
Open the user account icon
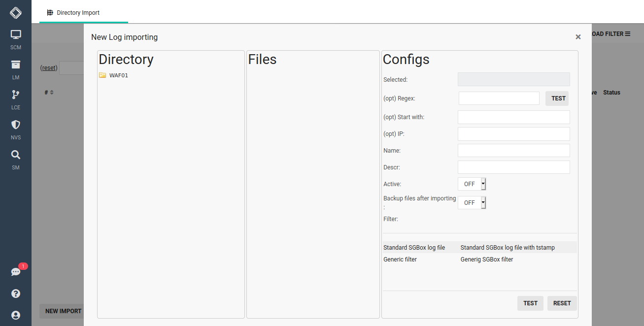pos(15,315)
